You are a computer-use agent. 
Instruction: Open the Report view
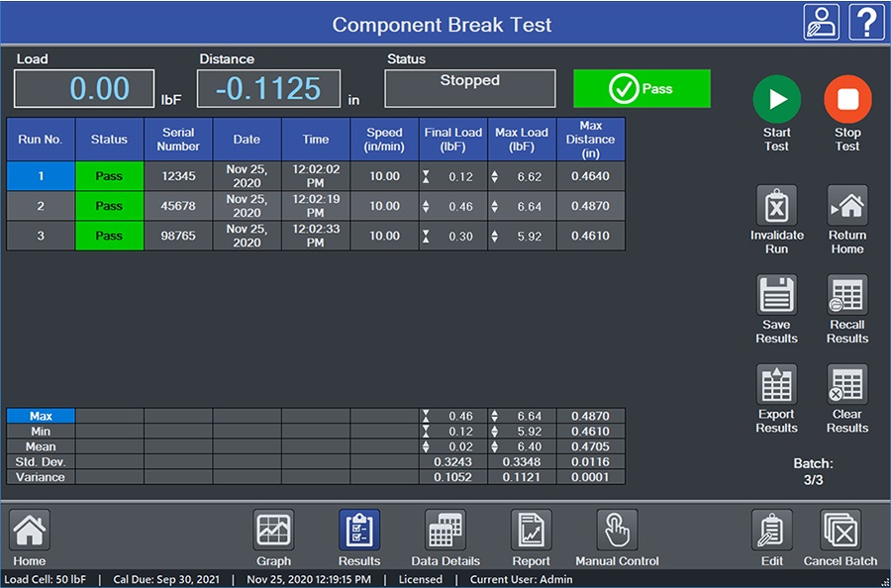click(x=531, y=530)
